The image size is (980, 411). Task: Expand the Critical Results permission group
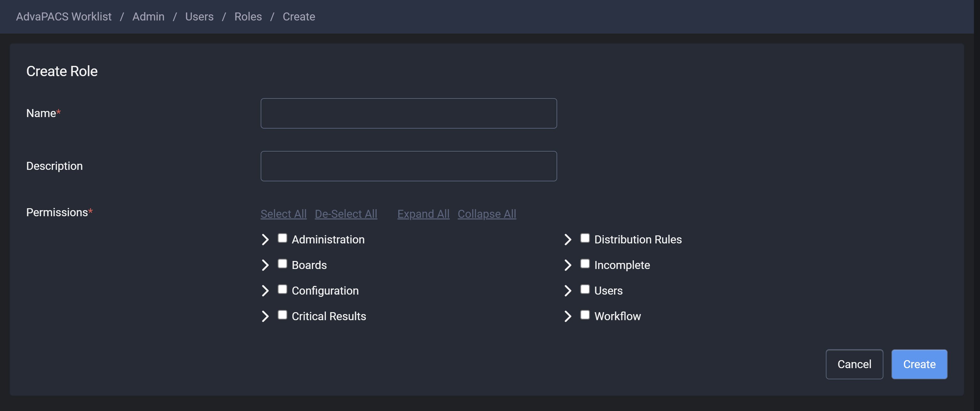click(x=265, y=316)
